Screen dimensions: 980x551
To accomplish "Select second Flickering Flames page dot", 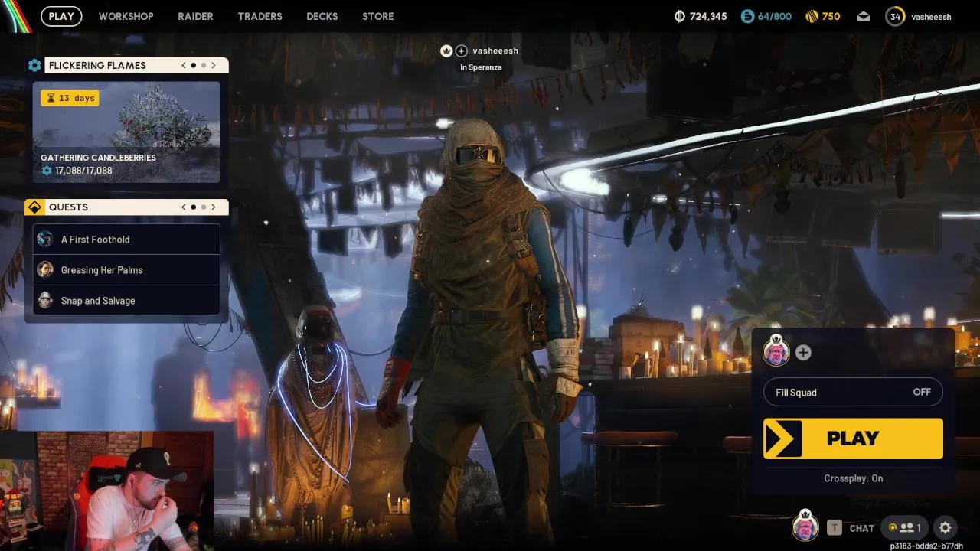I will 204,65.
